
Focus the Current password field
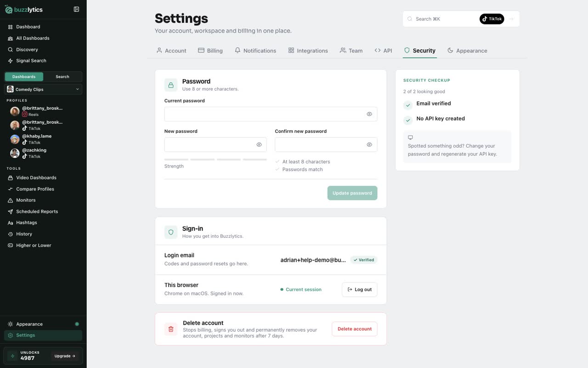coord(271,114)
